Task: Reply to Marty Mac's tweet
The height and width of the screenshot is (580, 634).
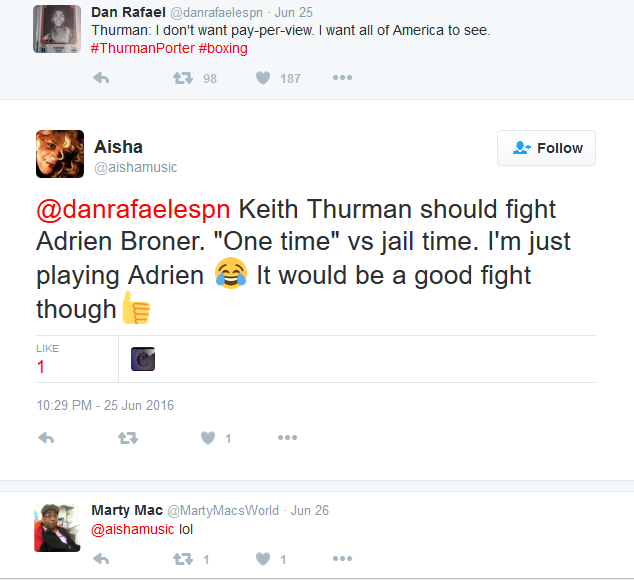Action: [x=100, y=559]
